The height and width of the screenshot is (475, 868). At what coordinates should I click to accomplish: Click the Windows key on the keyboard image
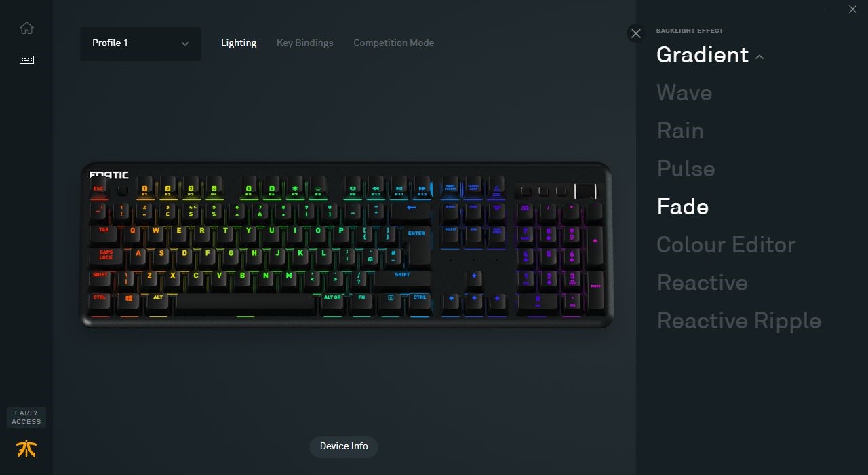pyautogui.click(x=129, y=300)
